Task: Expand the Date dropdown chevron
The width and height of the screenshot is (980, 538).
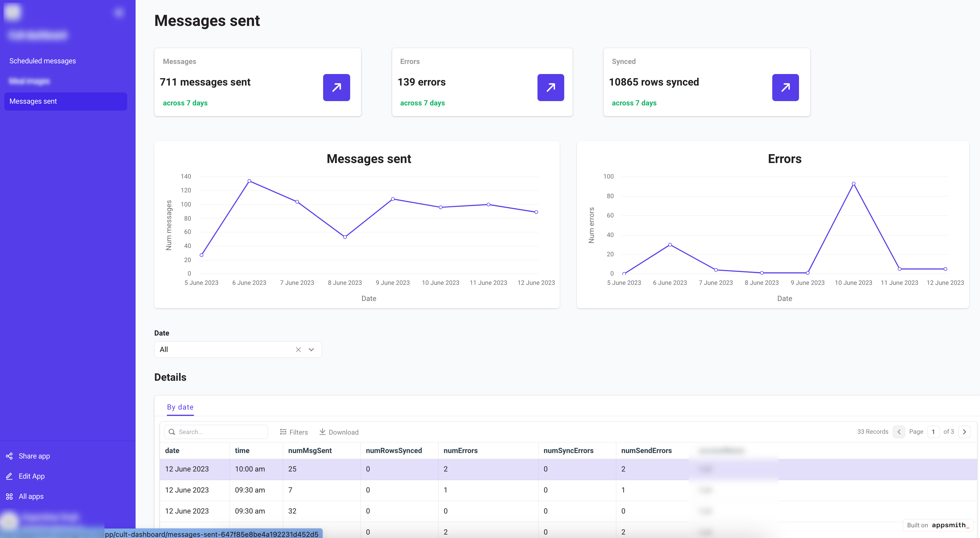Action: click(x=311, y=350)
